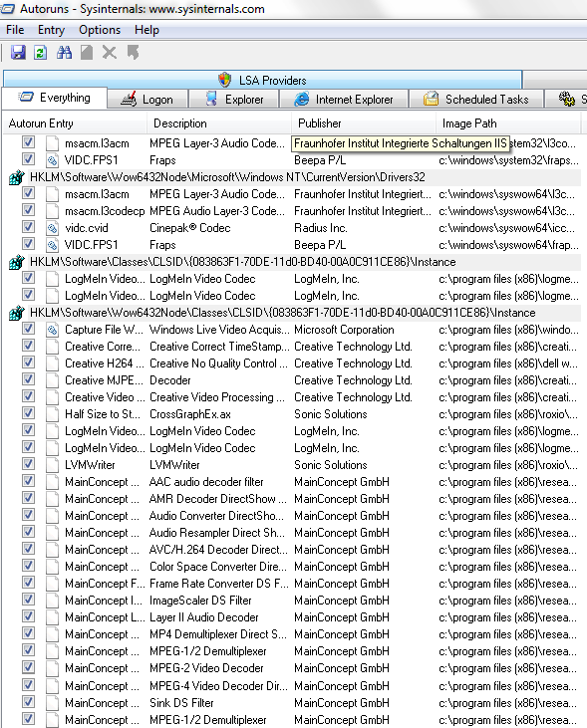Click the file icon beside vidc.cvid
This screenshot has width=587, height=728.
click(x=52, y=228)
